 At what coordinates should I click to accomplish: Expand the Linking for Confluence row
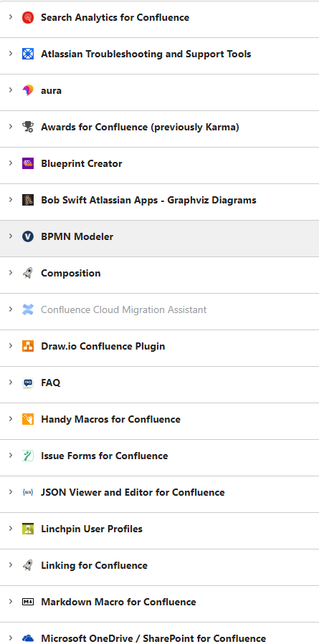tap(11, 565)
